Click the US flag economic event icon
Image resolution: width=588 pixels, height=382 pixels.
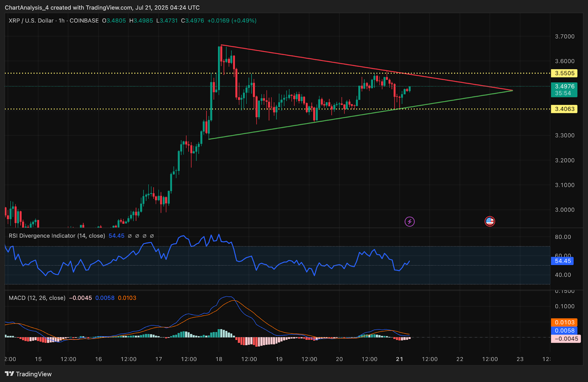[x=490, y=221]
